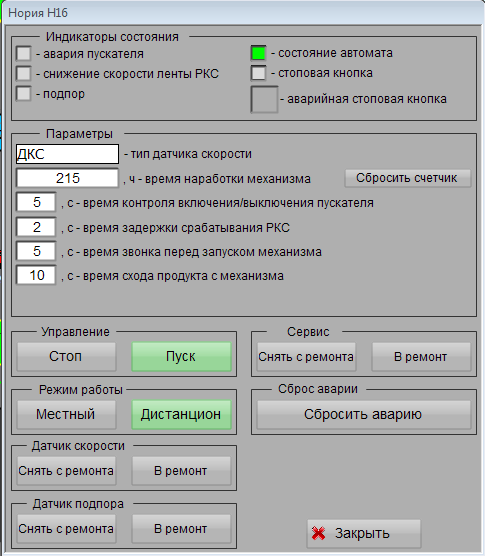This screenshot has width=485, height=556.
Task: Click Сервис В ремонт button
Action: [x=421, y=357]
